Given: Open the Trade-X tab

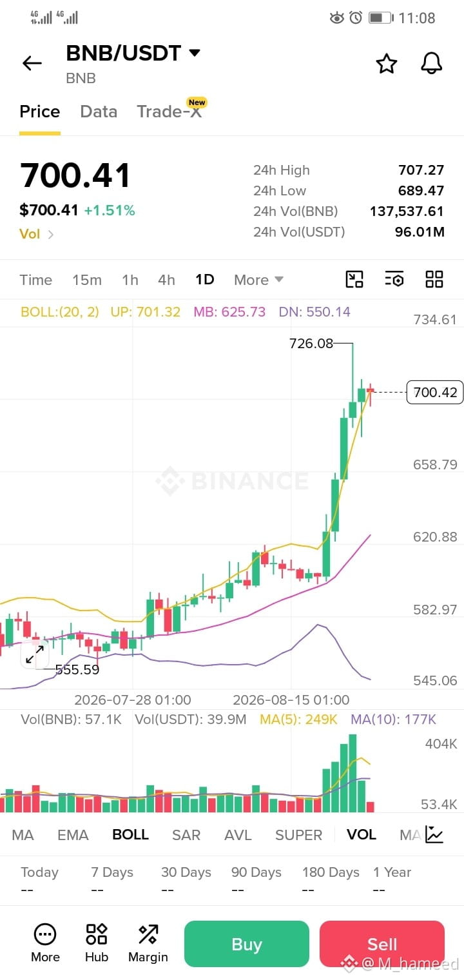Looking at the screenshot, I should coord(169,112).
